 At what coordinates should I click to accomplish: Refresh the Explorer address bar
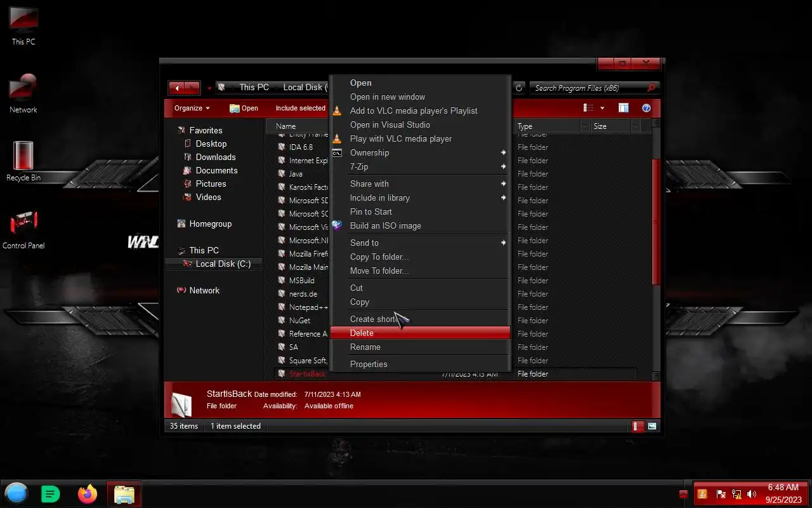[519, 88]
